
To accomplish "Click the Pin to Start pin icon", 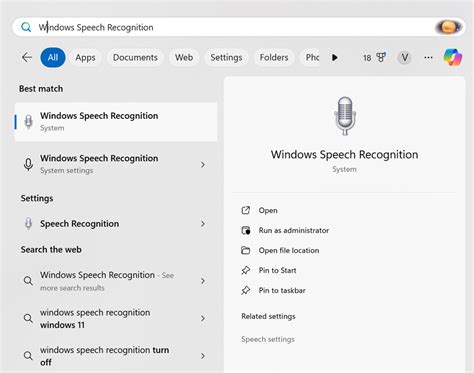I will pos(246,270).
